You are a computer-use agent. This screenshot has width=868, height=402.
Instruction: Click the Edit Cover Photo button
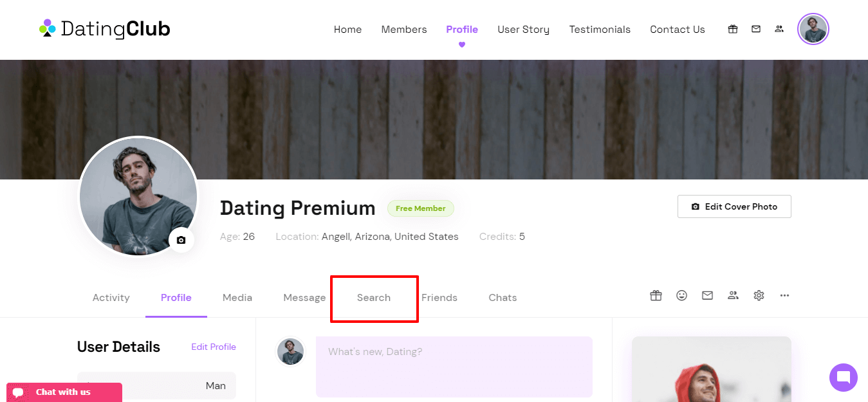pos(734,206)
